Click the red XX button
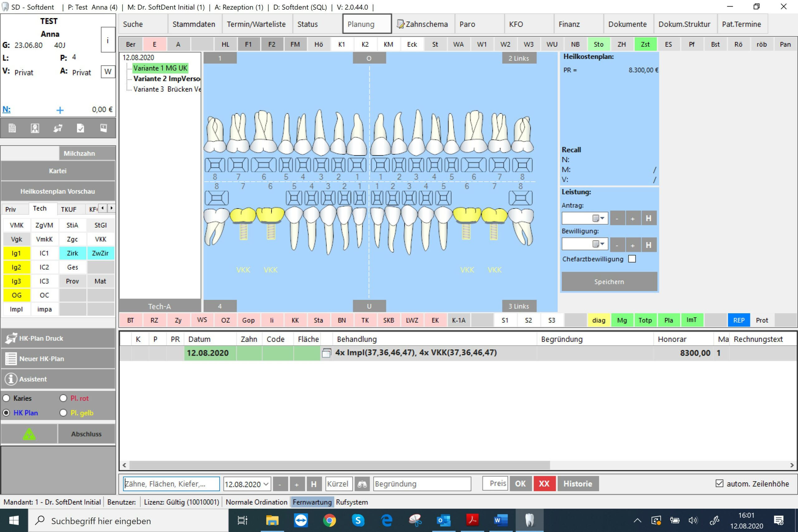Viewport: 798px width, 532px height. 544,484
